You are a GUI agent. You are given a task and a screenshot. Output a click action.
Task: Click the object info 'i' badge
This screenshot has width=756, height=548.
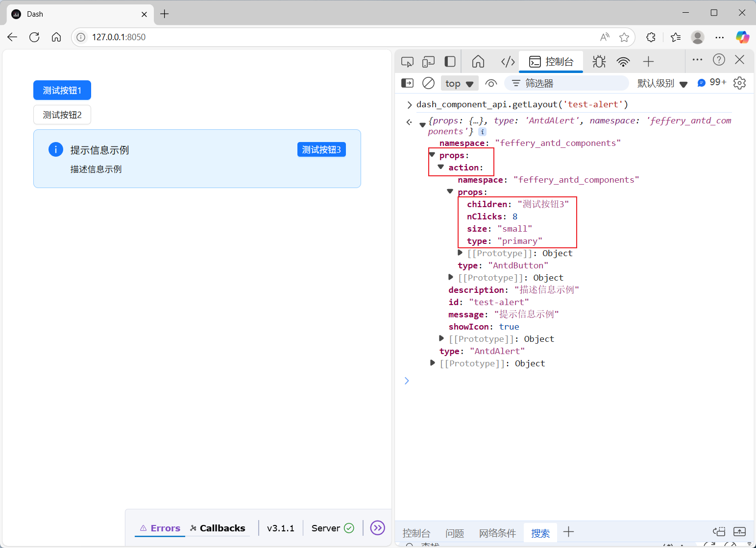(x=482, y=132)
